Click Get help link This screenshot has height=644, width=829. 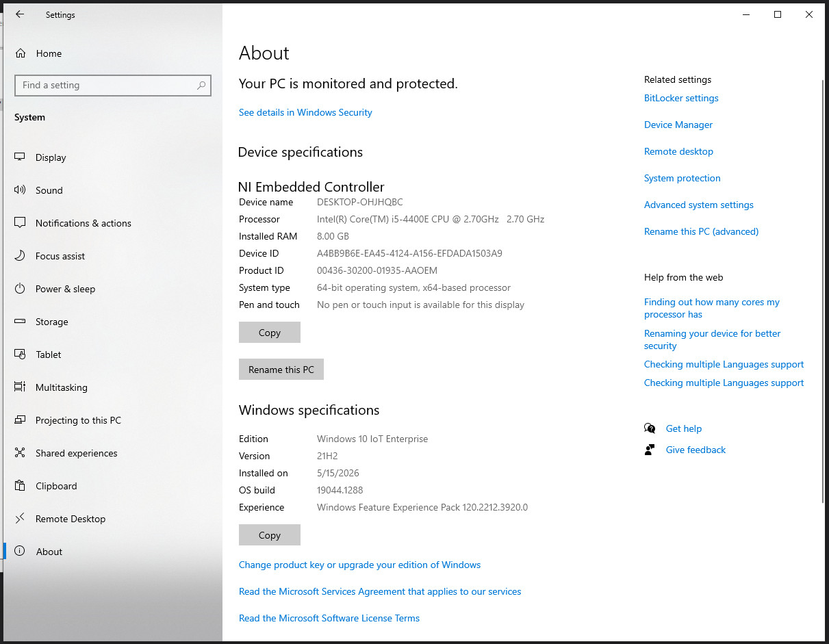684,428
